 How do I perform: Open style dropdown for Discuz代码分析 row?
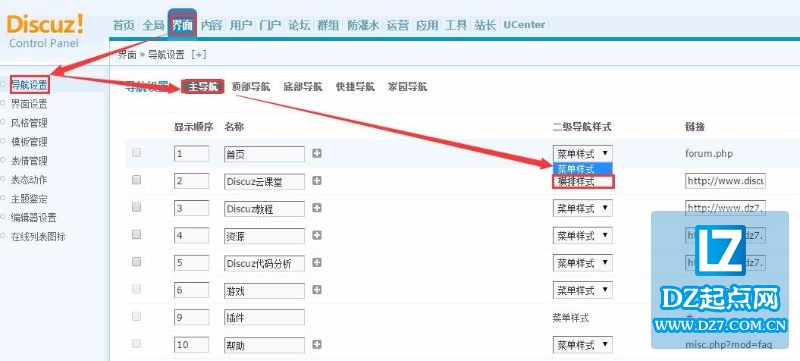tap(582, 263)
